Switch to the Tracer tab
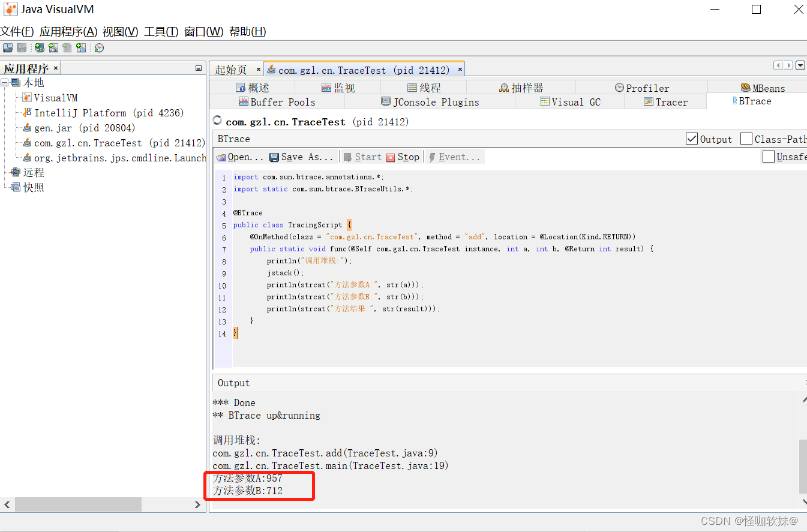807x532 pixels. (x=666, y=102)
